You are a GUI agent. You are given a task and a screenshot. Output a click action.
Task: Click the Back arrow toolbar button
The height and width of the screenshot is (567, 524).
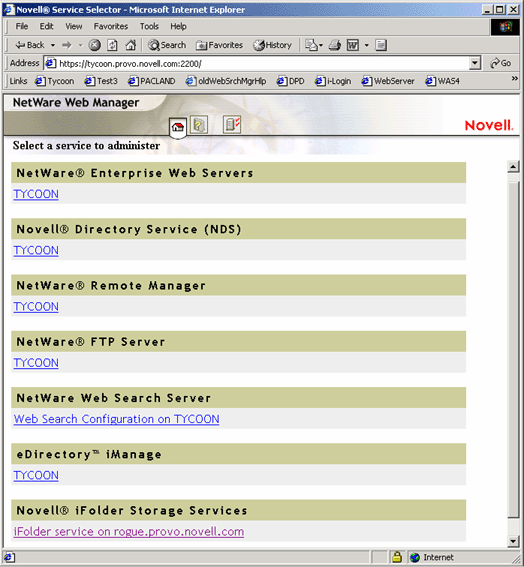click(29, 45)
